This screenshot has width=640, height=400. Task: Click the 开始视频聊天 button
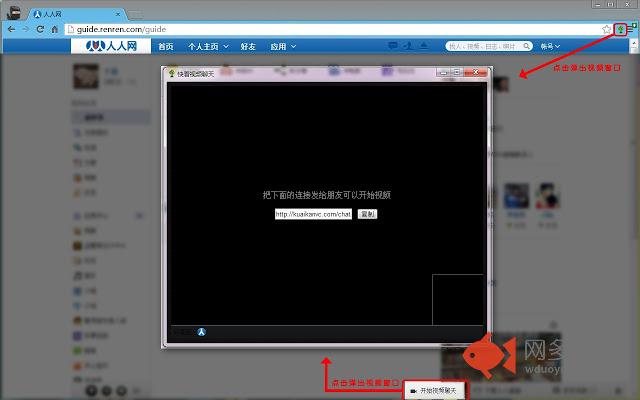[x=435, y=391]
